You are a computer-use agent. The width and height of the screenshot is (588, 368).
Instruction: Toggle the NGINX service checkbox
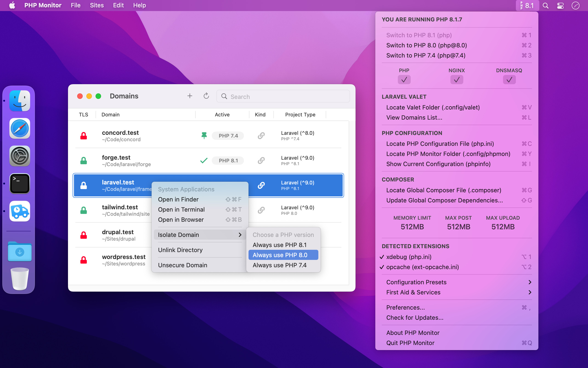pyautogui.click(x=457, y=80)
